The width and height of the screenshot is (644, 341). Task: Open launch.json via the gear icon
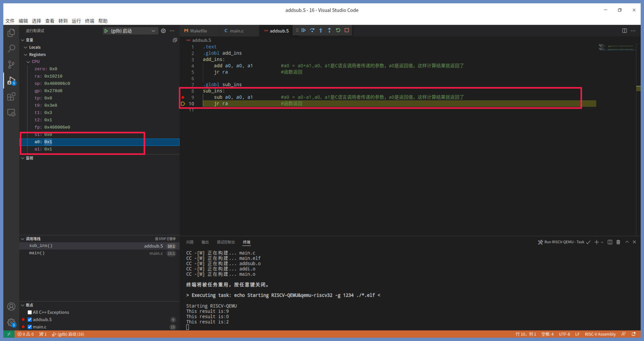163,31
